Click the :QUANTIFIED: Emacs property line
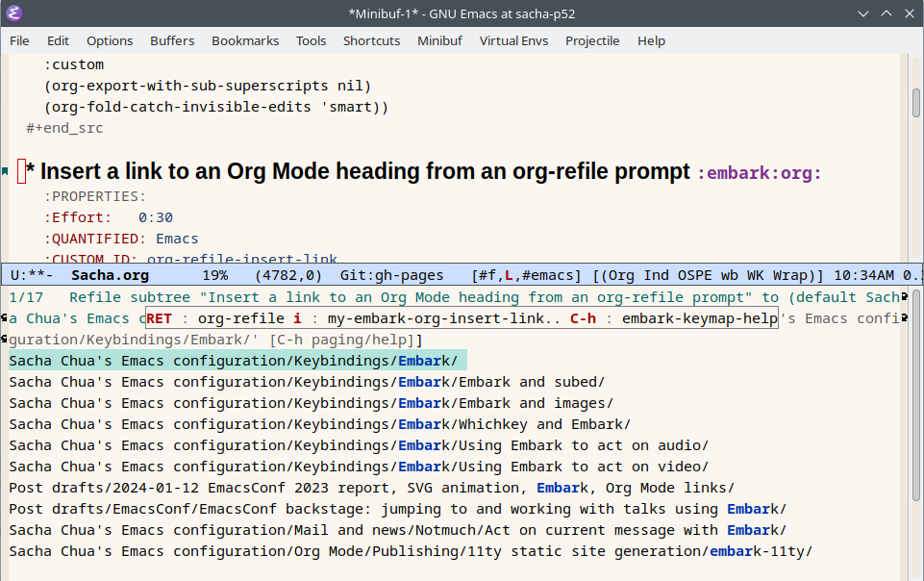 pyautogui.click(x=121, y=239)
